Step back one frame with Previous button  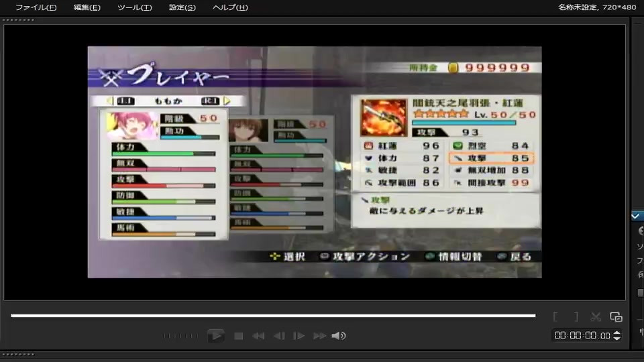279,336
